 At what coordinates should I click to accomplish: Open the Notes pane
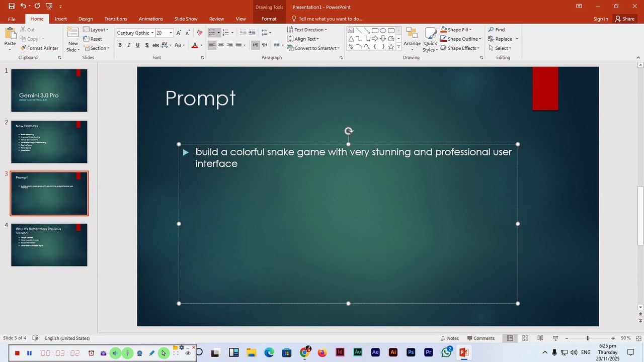pyautogui.click(x=449, y=338)
